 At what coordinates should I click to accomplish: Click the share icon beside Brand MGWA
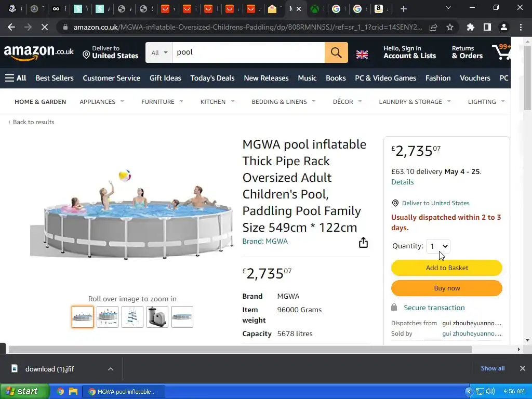363,243
